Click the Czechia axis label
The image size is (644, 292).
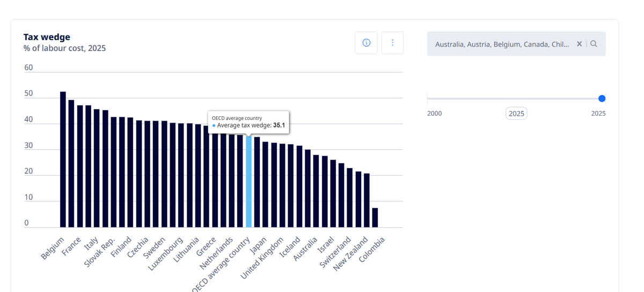click(138, 247)
